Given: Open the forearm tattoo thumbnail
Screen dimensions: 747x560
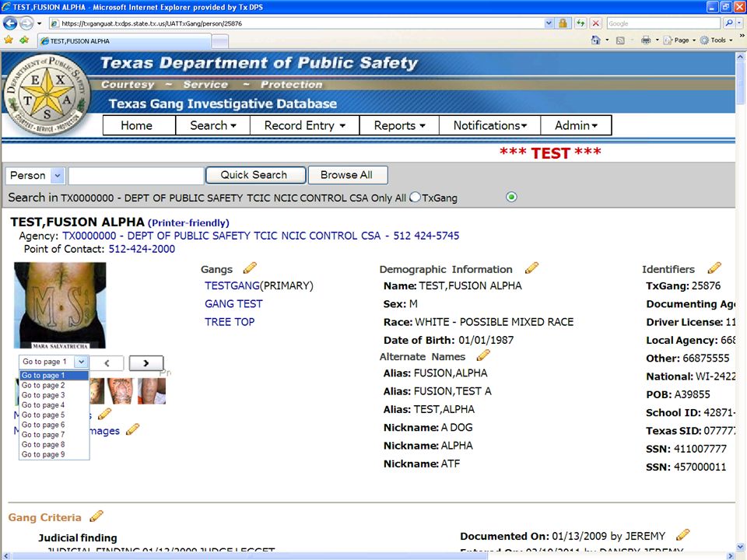Looking at the screenshot, I should click(x=121, y=391).
